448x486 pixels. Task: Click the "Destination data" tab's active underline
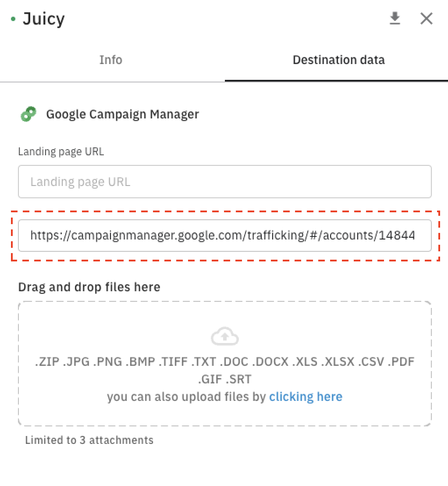click(x=336, y=81)
